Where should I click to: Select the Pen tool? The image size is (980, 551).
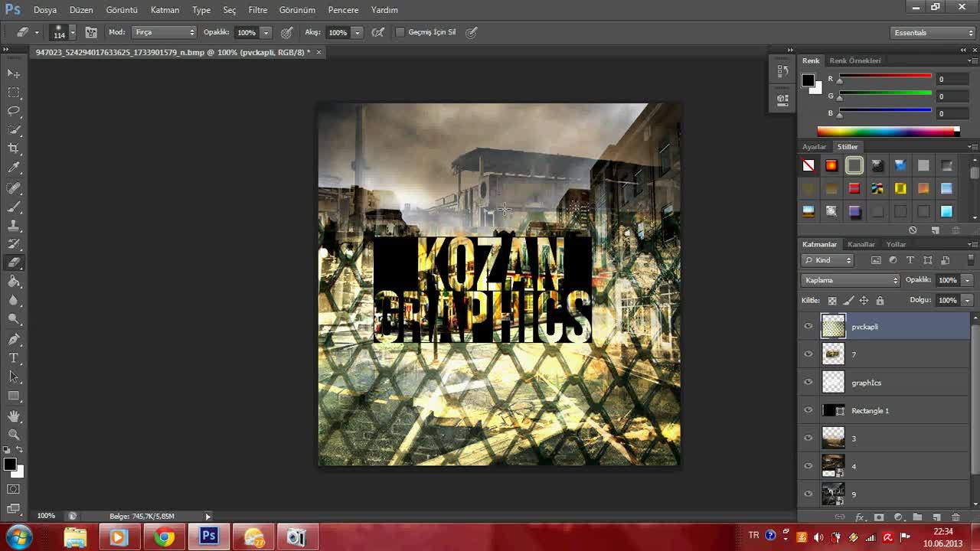(x=14, y=339)
